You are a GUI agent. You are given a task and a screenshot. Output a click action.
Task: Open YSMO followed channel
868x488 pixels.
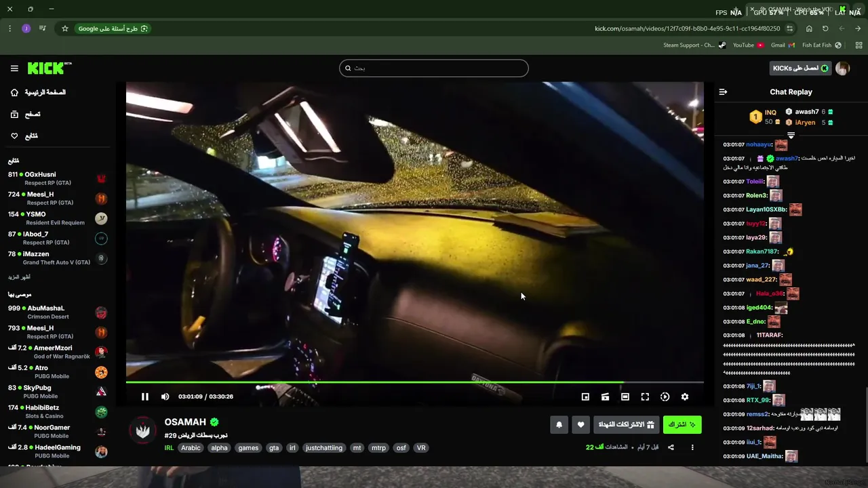pyautogui.click(x=58, y=218)
